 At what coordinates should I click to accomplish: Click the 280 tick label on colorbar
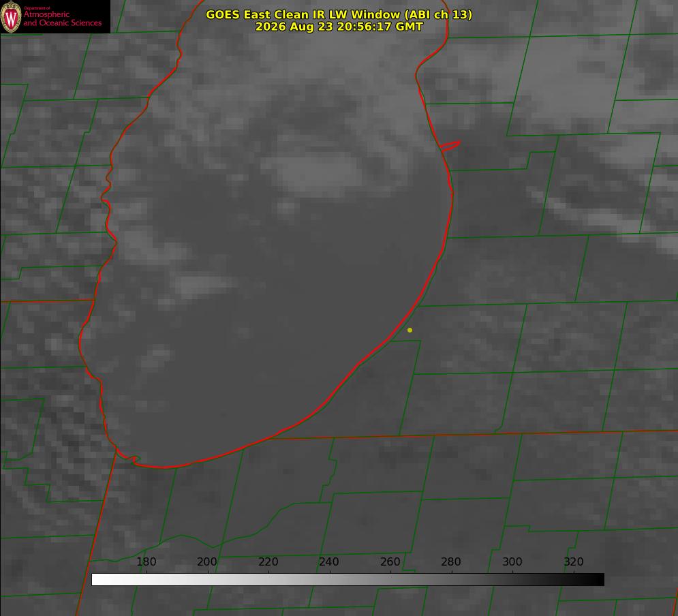point(451,561)
